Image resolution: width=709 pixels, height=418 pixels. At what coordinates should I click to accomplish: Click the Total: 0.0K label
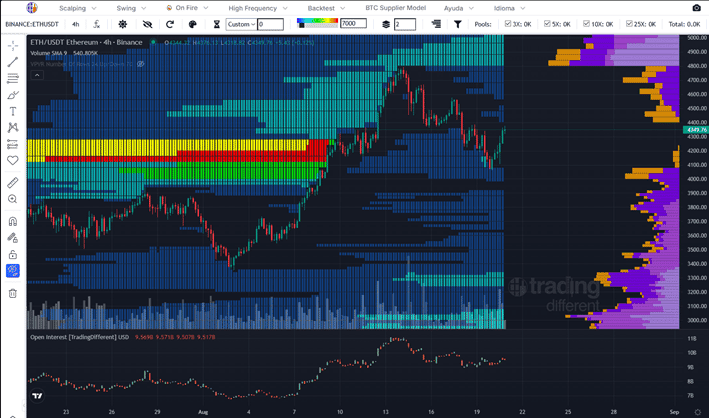tap(684, 24)
